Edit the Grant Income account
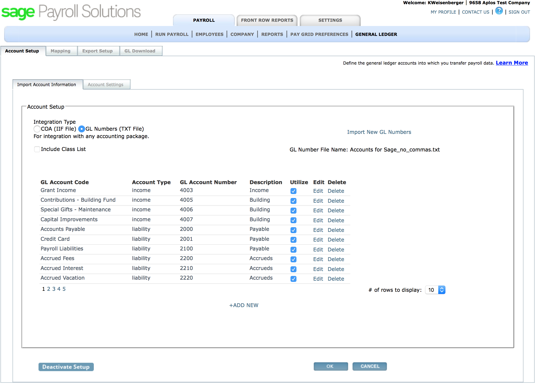This screenshot has width=535, height=392. coord(318,191)
